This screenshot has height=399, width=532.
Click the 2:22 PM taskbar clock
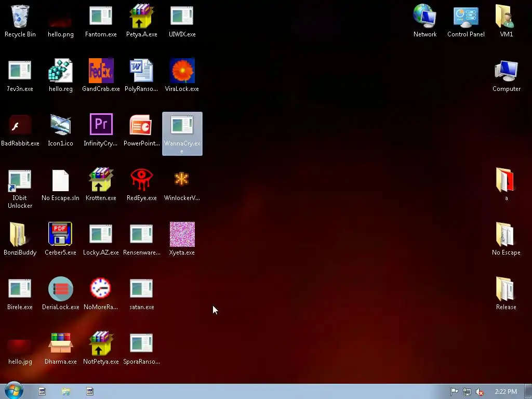(x=506, y=392)
